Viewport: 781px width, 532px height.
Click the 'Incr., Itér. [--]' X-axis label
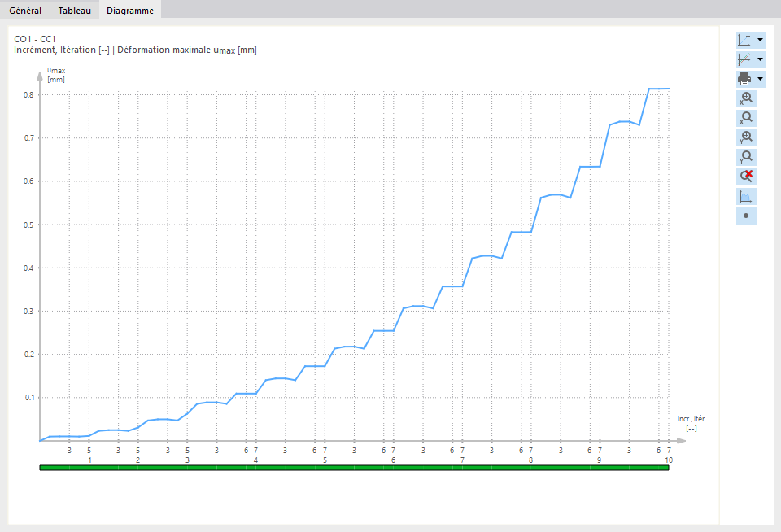pos(692,424)
